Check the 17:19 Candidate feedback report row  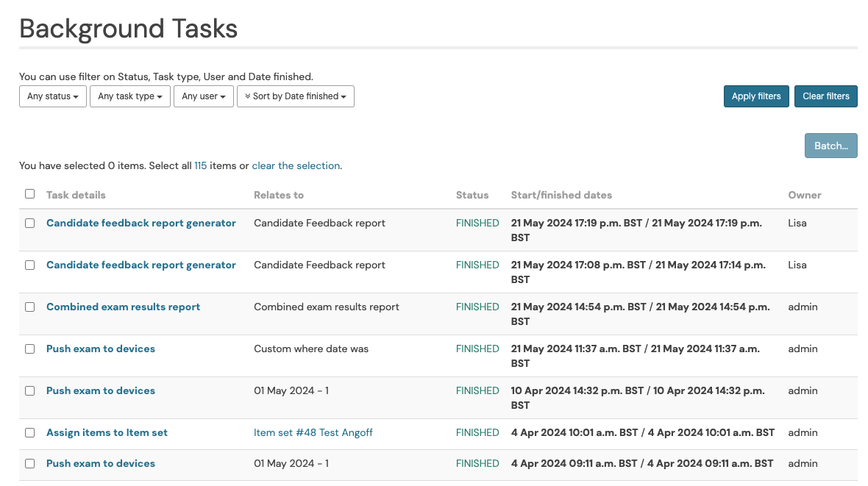pyautogui.click(x=30, y=224)
